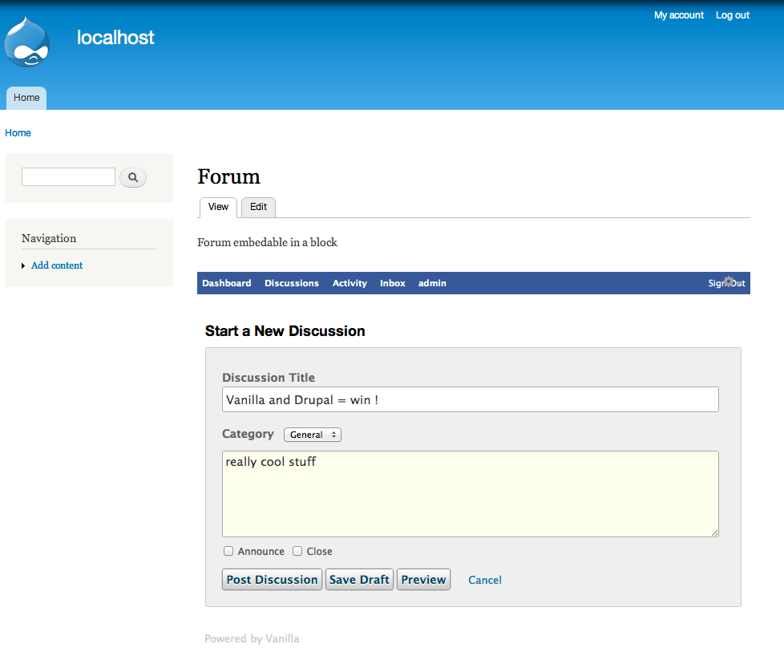The image size is (784, 672).
Task: Click the Add content link
Action: coord(57,265)
